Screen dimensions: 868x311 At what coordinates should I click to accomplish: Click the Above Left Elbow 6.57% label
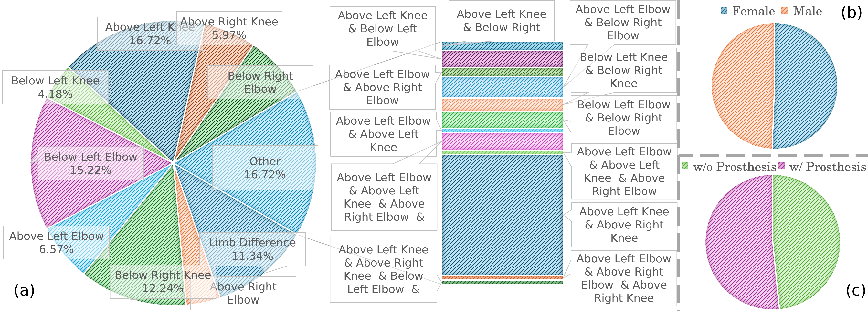pos(56,242)
